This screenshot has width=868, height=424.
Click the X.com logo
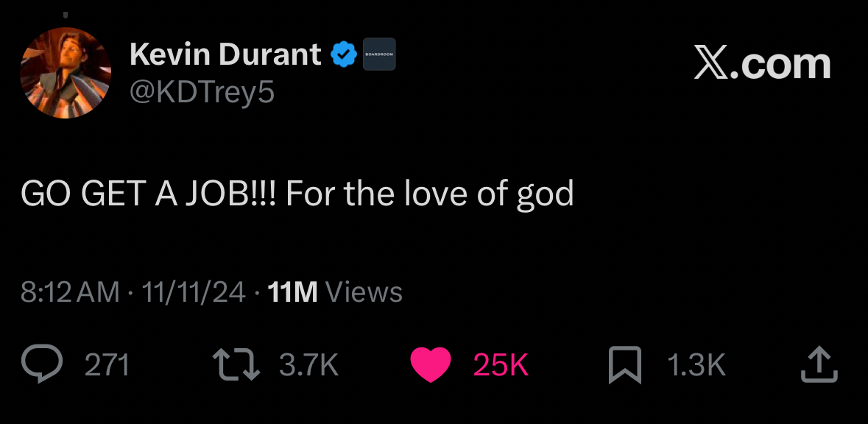762,64
